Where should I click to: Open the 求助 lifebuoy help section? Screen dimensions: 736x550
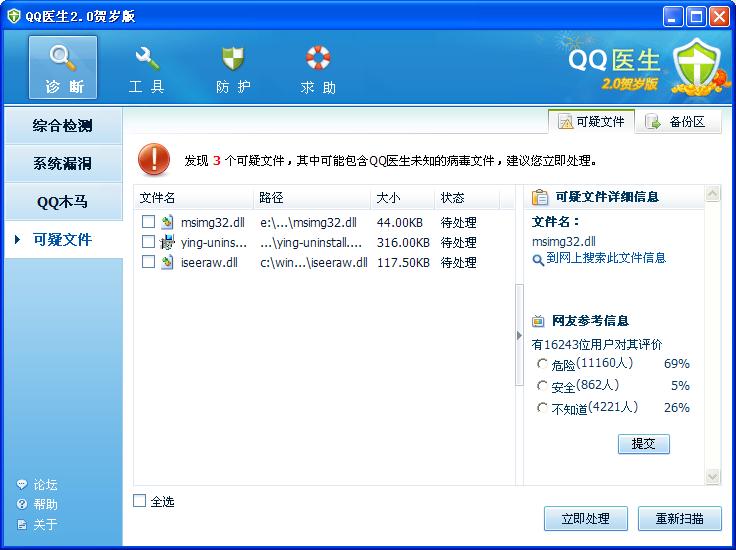click(x=318, y=68)
